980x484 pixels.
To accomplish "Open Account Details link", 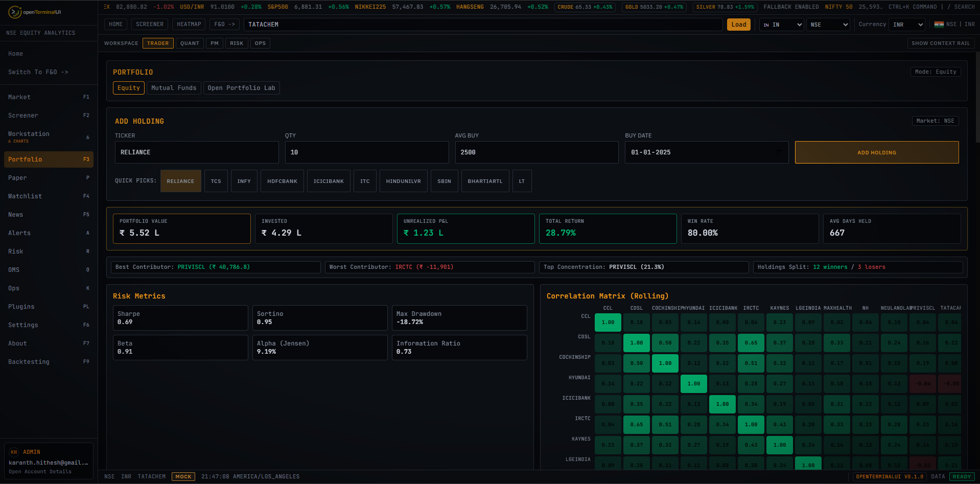I will point(40,472).
